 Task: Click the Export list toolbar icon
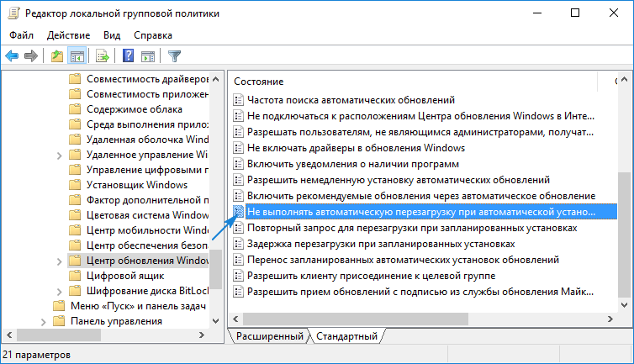click(x=103, y=56)
